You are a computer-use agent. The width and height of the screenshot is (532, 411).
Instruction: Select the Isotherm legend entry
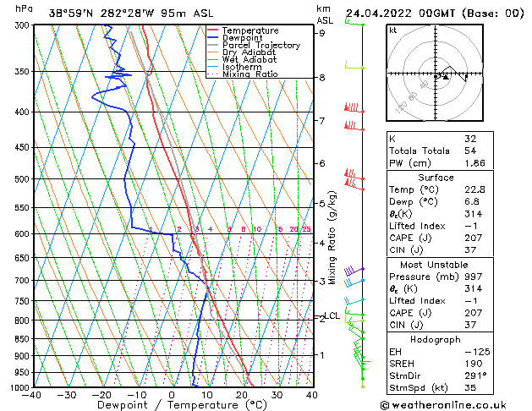[x=234, y=67]
